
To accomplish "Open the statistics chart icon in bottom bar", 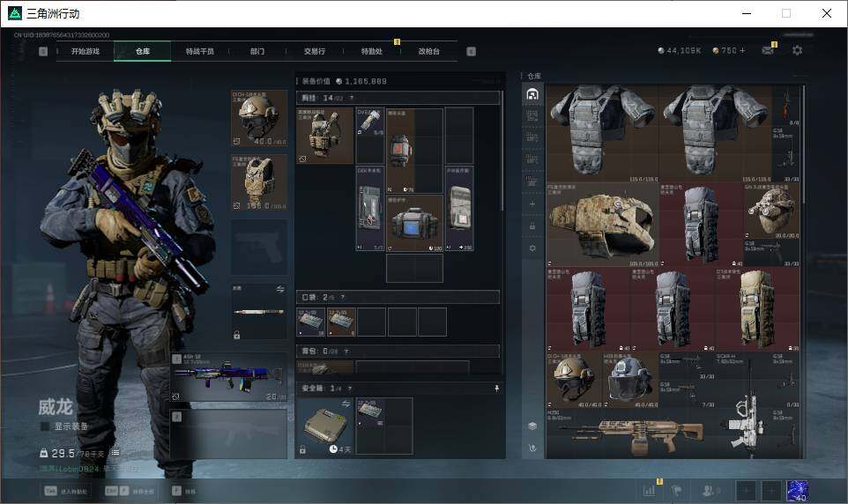I will coord(649,491).
